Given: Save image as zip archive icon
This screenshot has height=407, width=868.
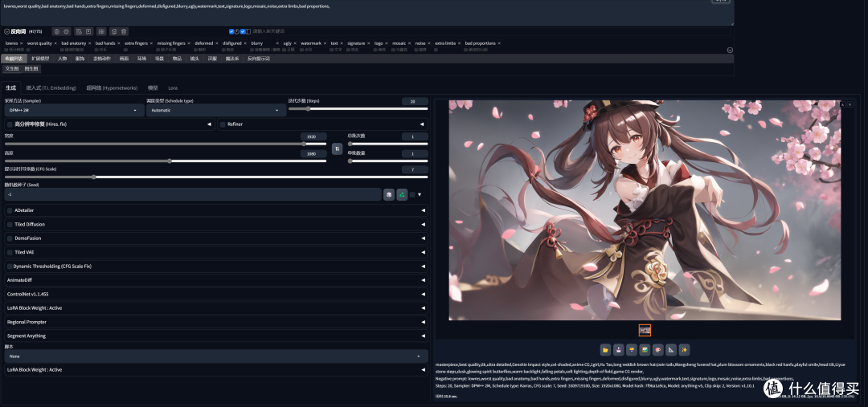Looking at the screenshot, I should coord(631,349).
